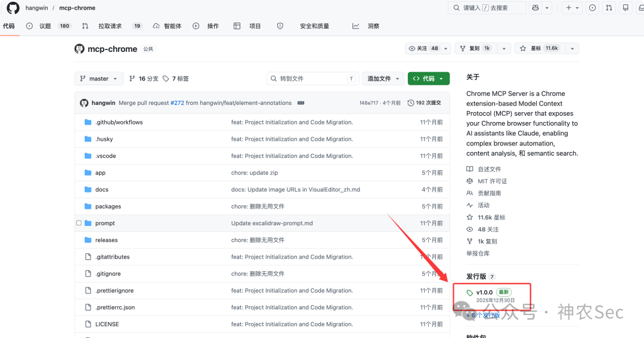
Task: Focus the 转到文件 search field
Action: (x=313, y=79)
